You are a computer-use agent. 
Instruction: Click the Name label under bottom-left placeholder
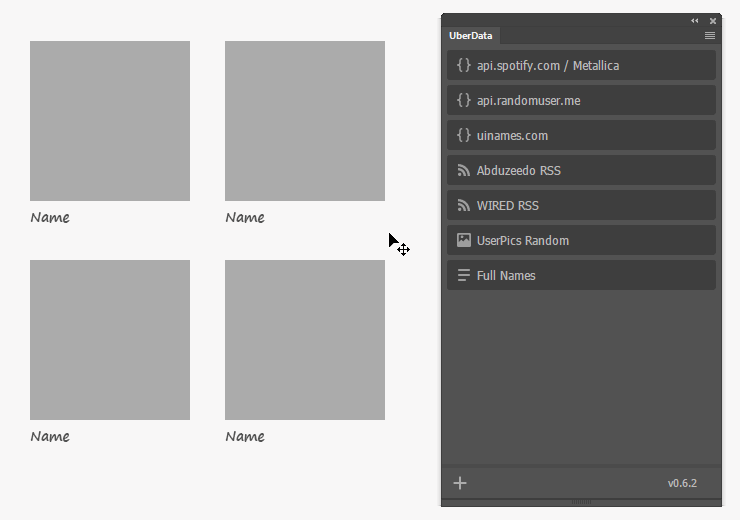tap(50, 436)
